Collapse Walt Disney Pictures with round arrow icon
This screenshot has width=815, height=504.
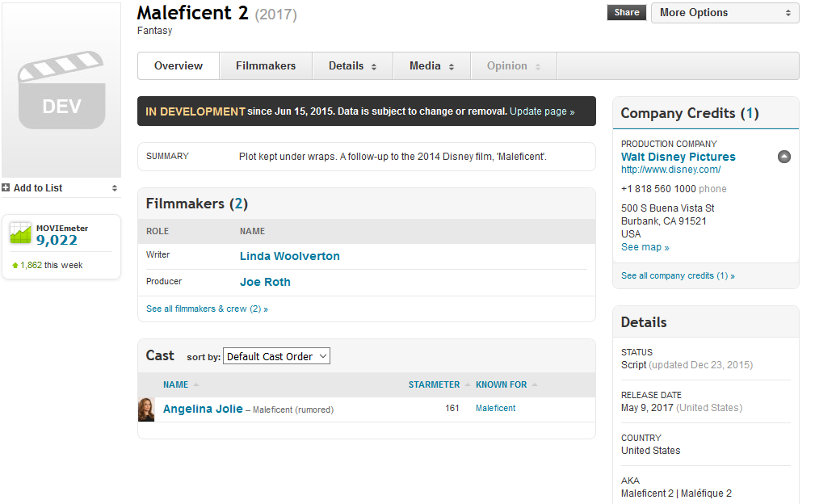point(783,157)
